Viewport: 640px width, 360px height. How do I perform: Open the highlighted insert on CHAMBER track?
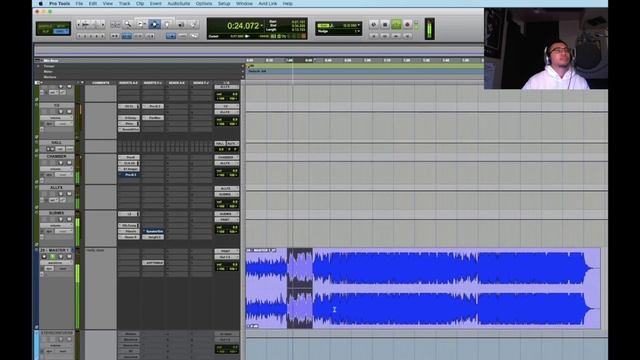(129, 175)
